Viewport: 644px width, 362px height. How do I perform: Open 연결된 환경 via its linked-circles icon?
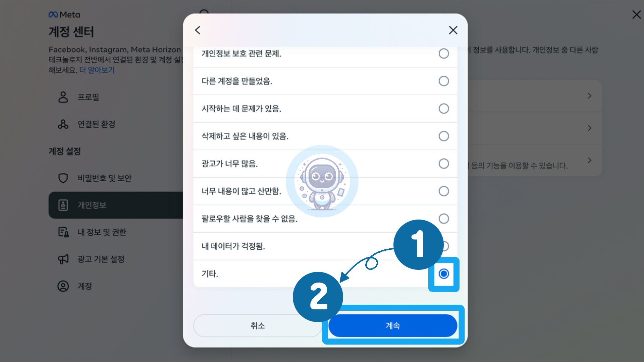[63, 124]
